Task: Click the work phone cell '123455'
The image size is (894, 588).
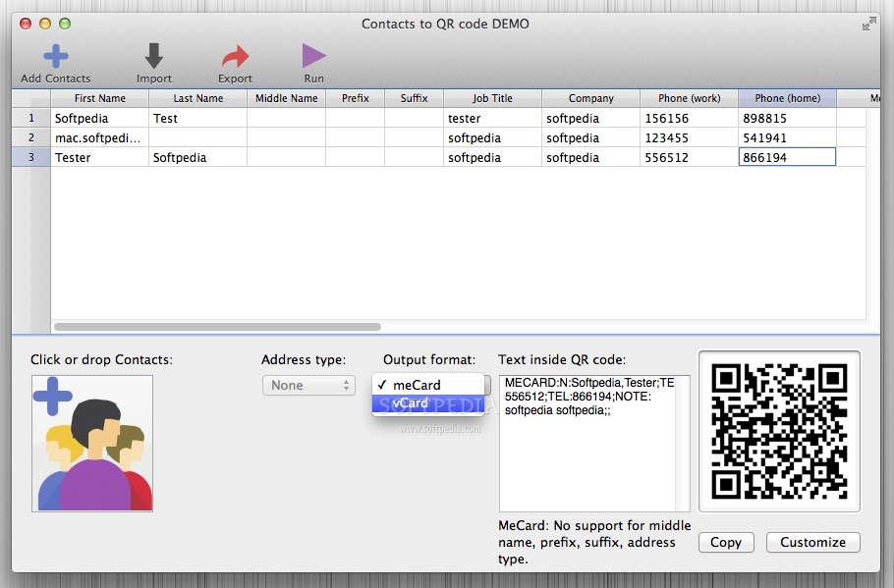Action: [x=689, y=137]
